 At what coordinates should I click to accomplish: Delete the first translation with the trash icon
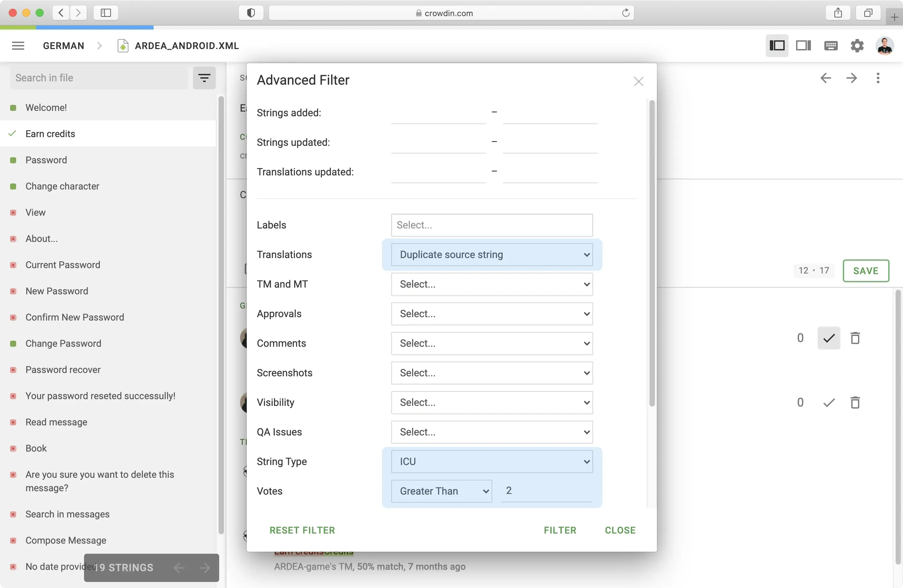tap(855, 338)
